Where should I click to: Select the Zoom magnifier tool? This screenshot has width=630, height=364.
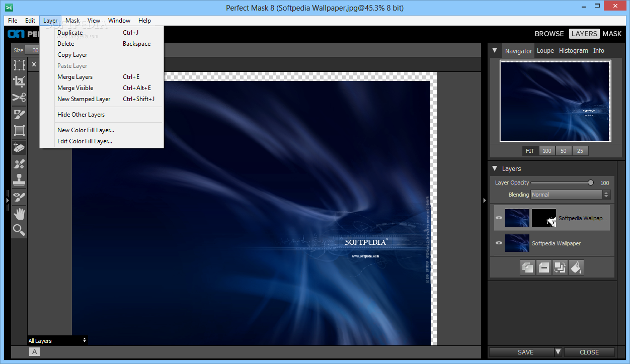[x=19, y=230]
